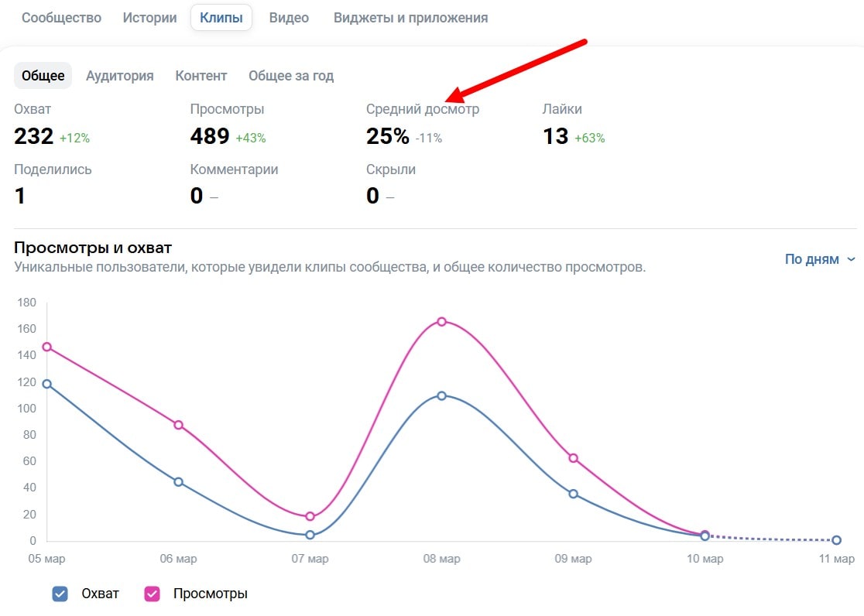Open the Видео statistics tab

(289, 17)
